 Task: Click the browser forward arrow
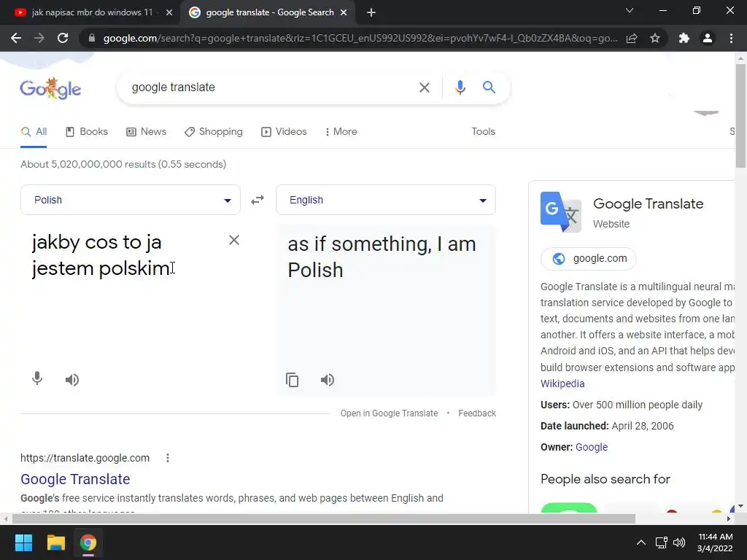click(x=39, y=38)
